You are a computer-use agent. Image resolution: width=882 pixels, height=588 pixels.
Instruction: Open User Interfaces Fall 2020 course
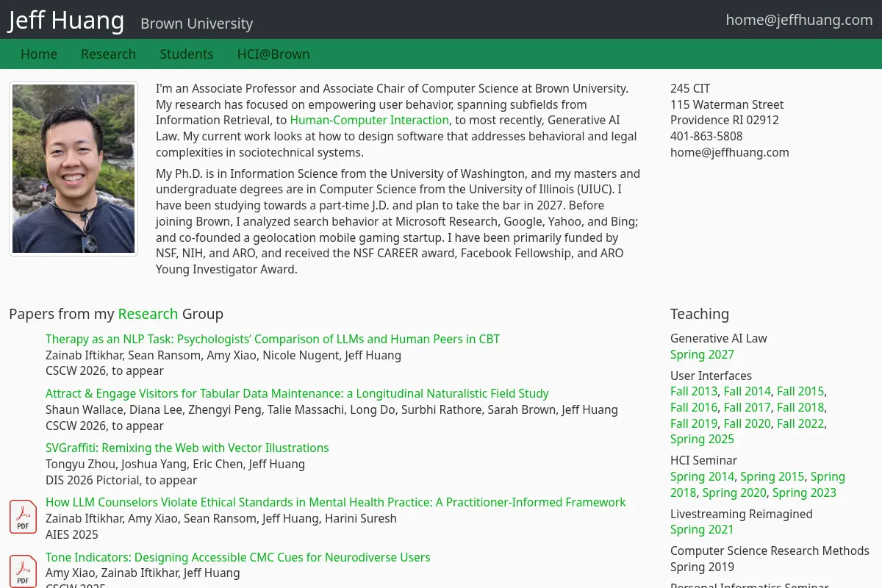[747, 423]
